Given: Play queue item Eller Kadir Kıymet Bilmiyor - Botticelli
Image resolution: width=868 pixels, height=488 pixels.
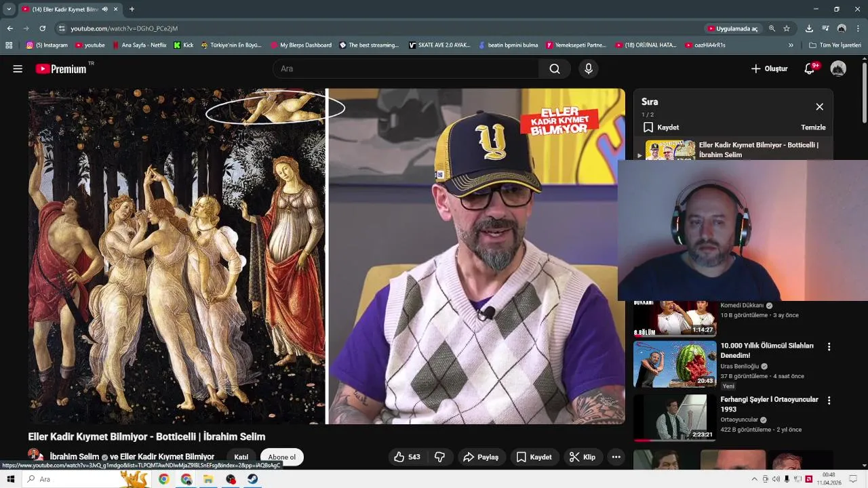Looking at the screenshot, I should tap(732, 150).
